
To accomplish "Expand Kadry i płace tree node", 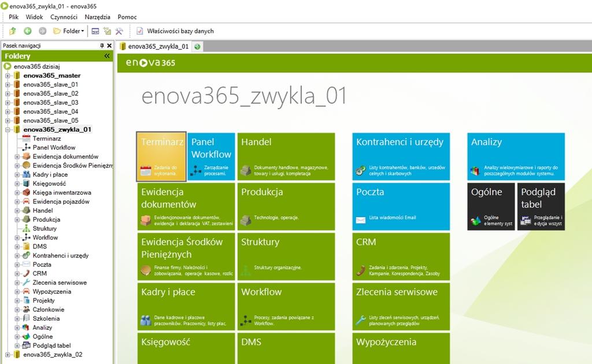I will pos(17,174).
